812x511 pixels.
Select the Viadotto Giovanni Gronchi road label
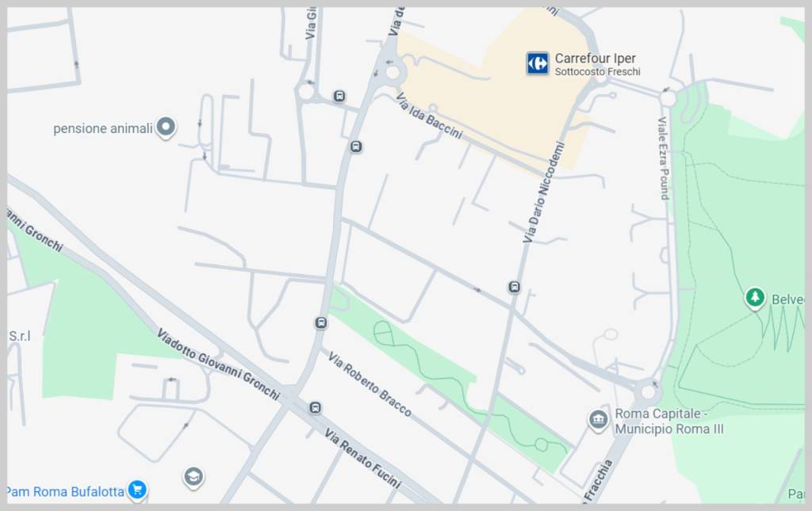point(219,364)
